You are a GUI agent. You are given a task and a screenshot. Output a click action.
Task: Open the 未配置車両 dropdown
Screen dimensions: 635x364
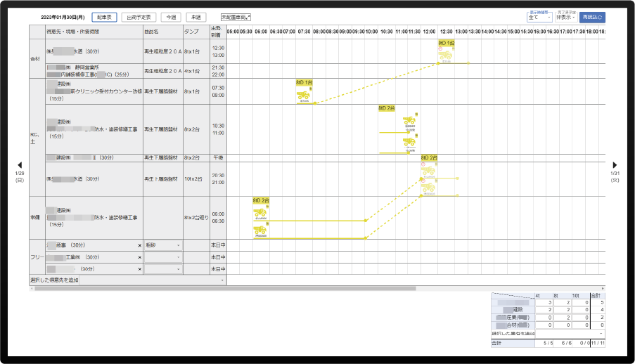pyautogui.click(x=236, y=17)
